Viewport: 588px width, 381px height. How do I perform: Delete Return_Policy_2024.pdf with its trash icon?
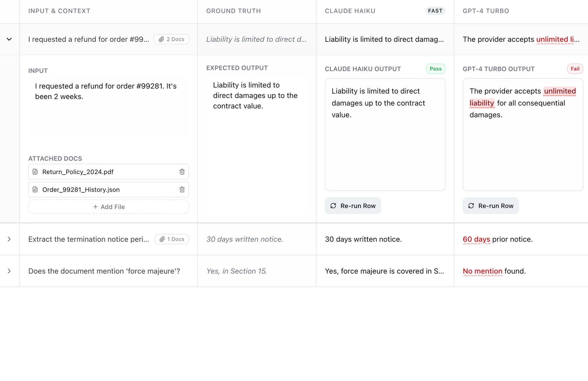pyautogui.click(x=182, y=172)
